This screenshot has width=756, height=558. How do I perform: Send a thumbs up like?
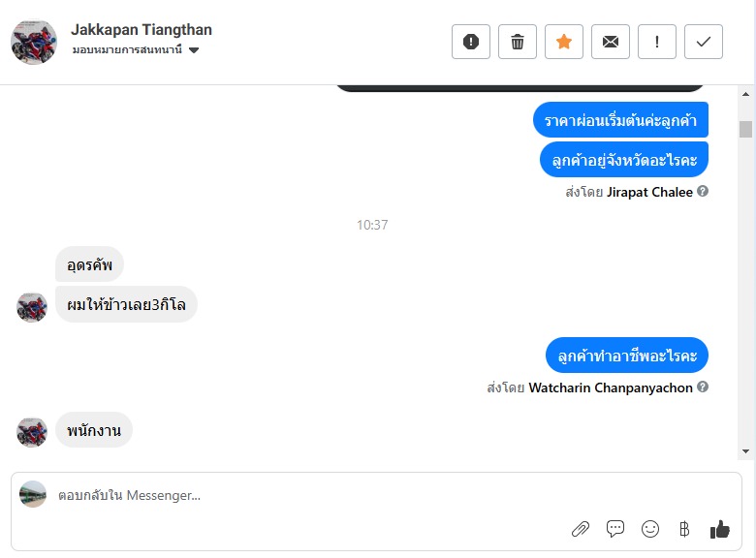pyautogui.click(x=720, y=529)
